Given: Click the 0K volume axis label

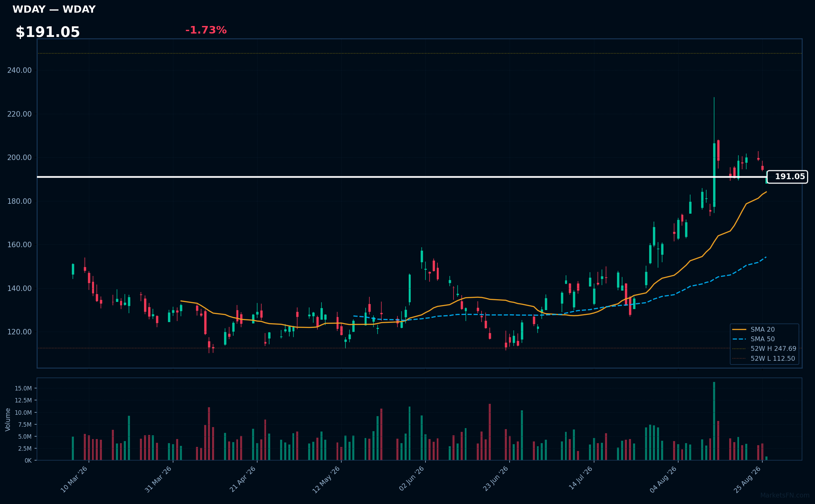Looking at the screenshot, I should [x=28, y=461].
